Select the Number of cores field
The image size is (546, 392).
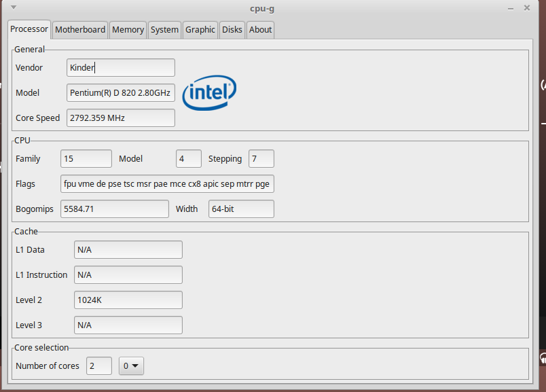[x=99, y=366]
